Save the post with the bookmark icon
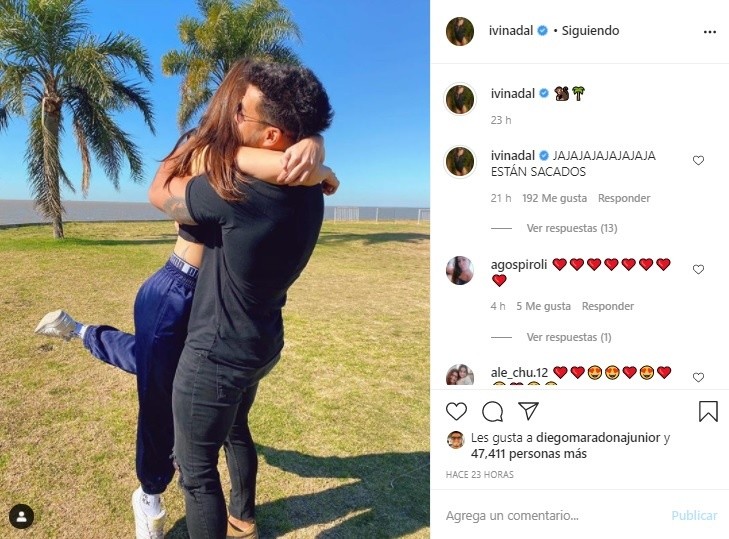Viewport: 729px width, 539px height. [708, 411]
